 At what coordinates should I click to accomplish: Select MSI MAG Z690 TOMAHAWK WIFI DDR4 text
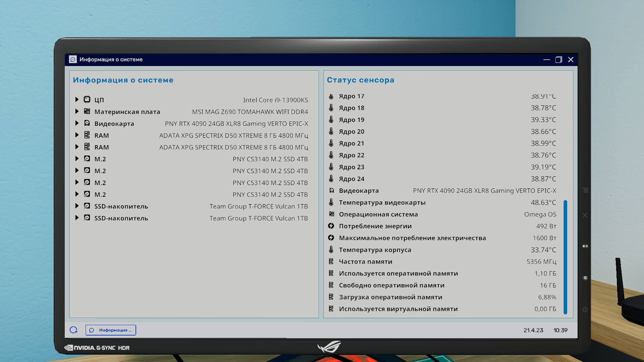coord(250,112)
